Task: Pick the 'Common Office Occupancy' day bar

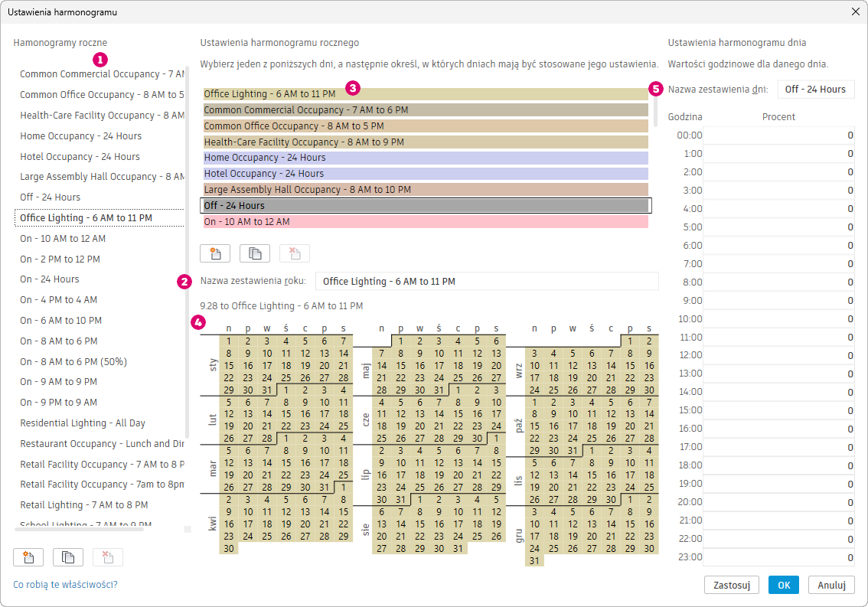Action: (x=426, y=126)
